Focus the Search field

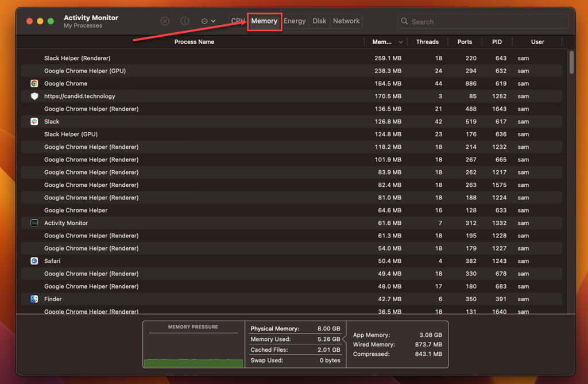pyautogui.click(x=483, y=21)
